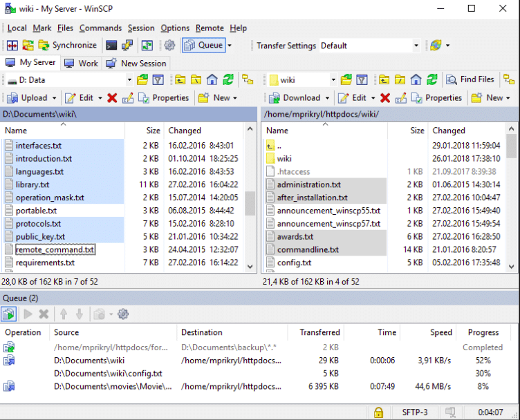Image resolution: width=520 pixels, height=420 pixels.
Task: Click the remote panel vertical scrollbar thumb
Action: [511, 146]
